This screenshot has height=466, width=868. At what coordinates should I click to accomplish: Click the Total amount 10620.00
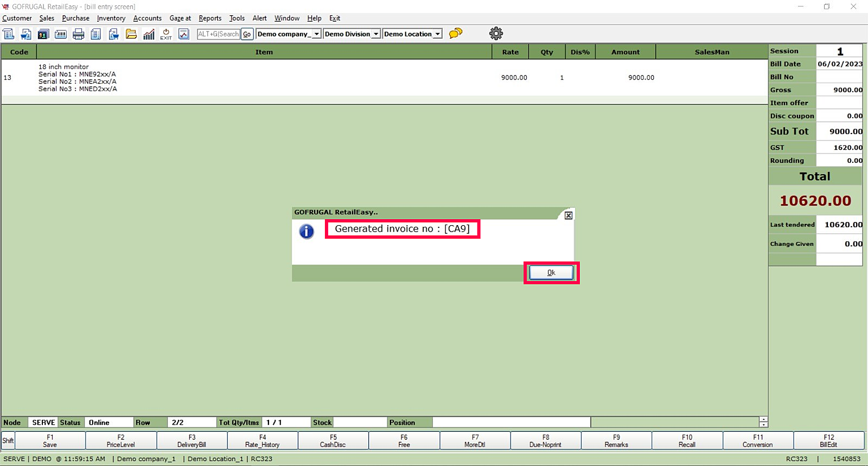point(815,201)
